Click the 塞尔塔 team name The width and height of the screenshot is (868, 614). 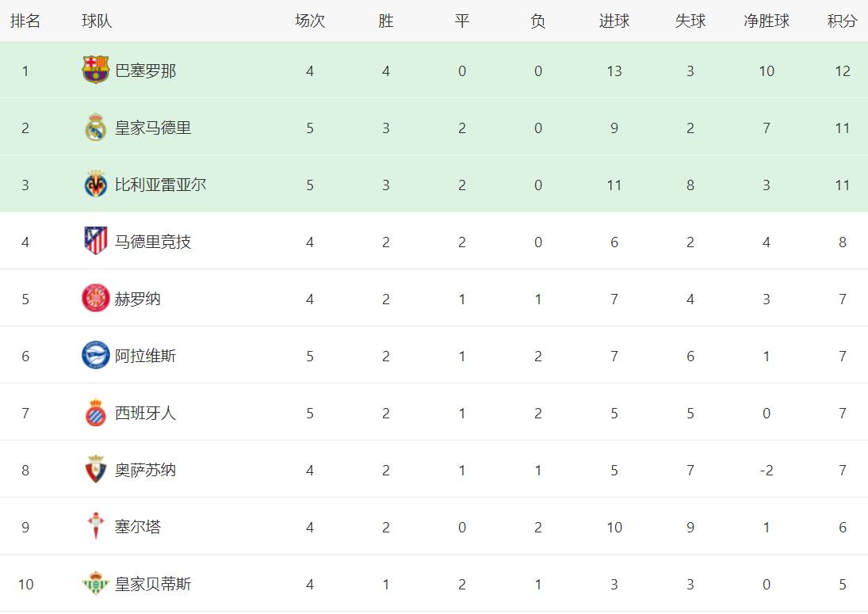[x=138, y=527]
